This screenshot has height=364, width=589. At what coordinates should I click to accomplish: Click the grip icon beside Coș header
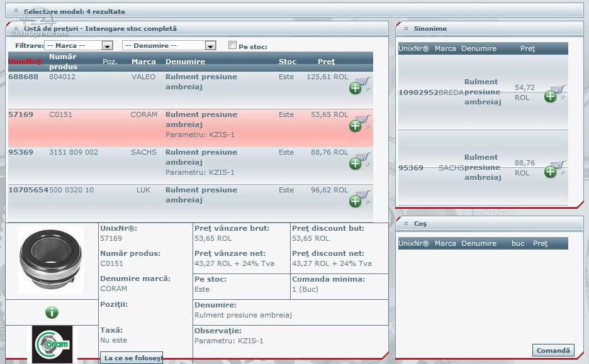(x=406, y=223)
